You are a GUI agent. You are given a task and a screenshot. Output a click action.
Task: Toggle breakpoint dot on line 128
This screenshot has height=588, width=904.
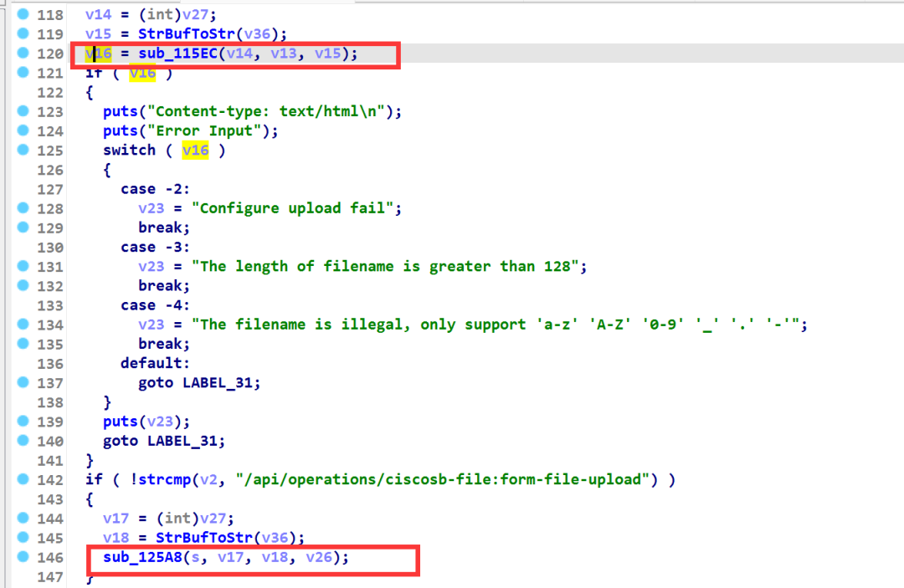(x=23, y=207)
